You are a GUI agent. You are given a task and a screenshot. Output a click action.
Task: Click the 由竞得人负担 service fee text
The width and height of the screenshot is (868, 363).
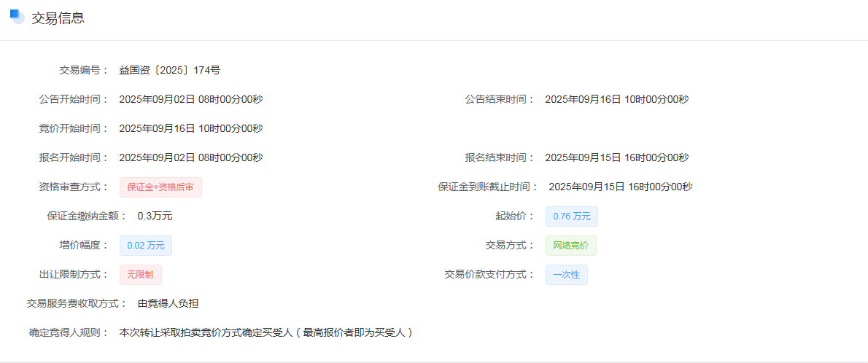point(168,303)
